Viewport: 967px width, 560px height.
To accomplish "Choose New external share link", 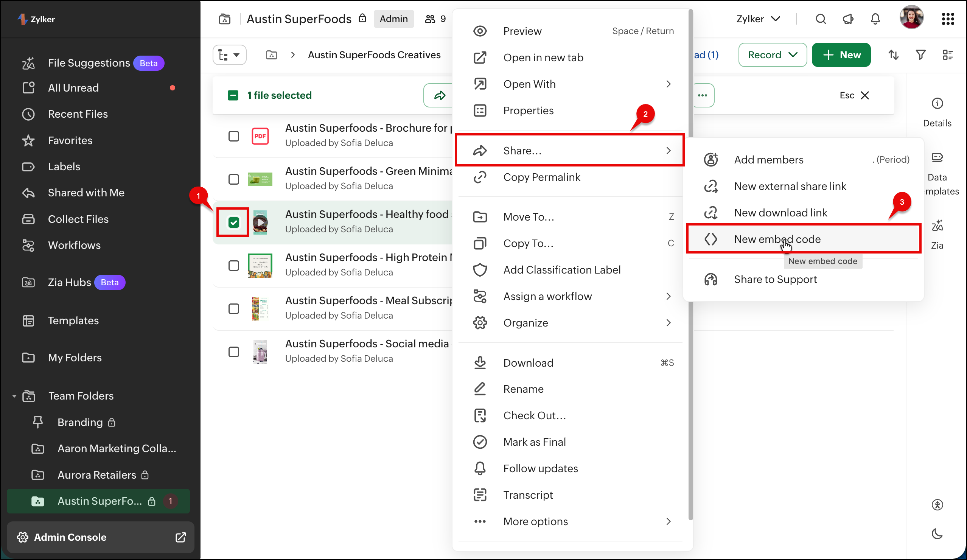I will click(804, 186).
